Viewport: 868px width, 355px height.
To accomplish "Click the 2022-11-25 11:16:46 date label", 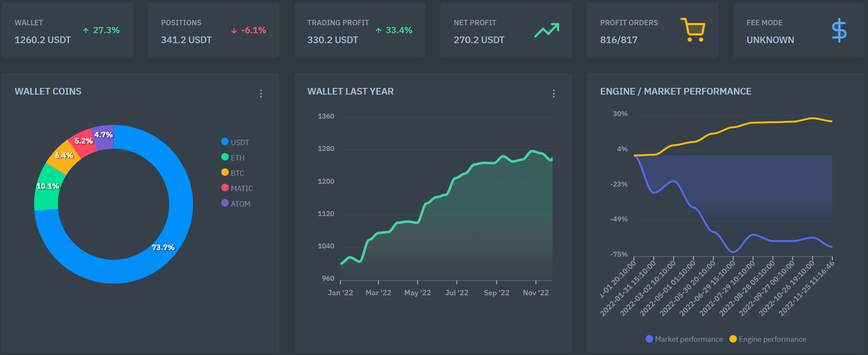I will 806,289.
